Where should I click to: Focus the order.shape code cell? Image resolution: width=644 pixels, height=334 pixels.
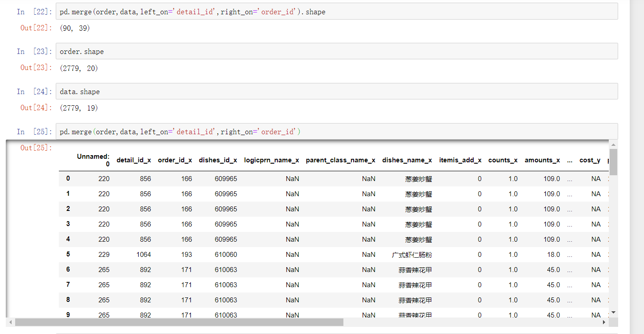(337, 51)
